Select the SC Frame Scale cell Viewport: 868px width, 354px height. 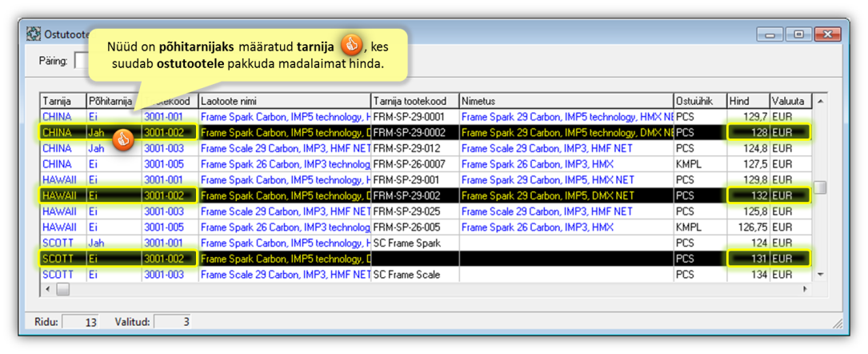[x=414, y=274]
